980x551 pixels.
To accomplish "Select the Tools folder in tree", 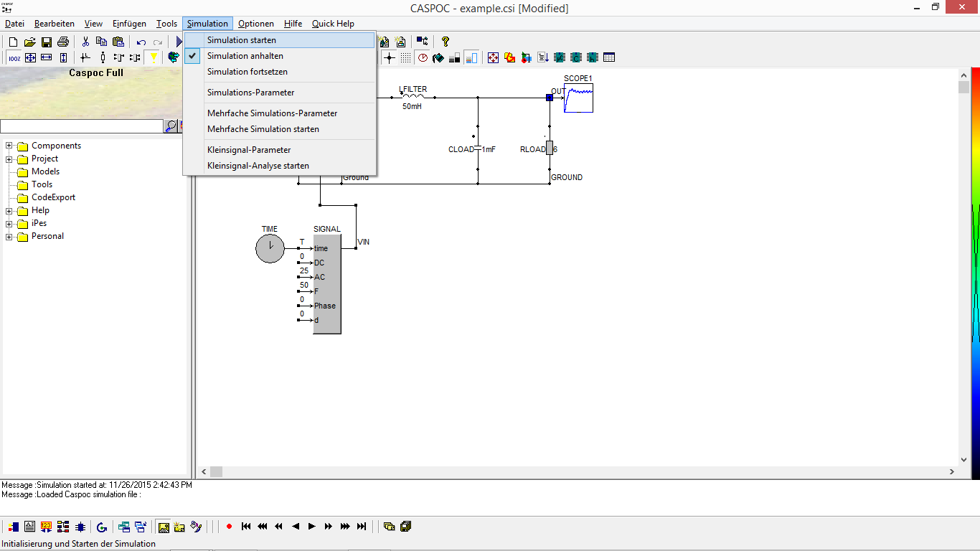I will tap(42, 184).
